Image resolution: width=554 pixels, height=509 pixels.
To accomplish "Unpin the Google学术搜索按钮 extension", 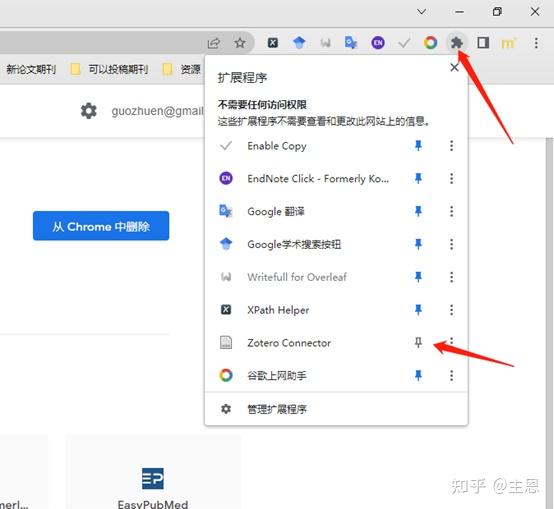I will click(x=418, y=244).
